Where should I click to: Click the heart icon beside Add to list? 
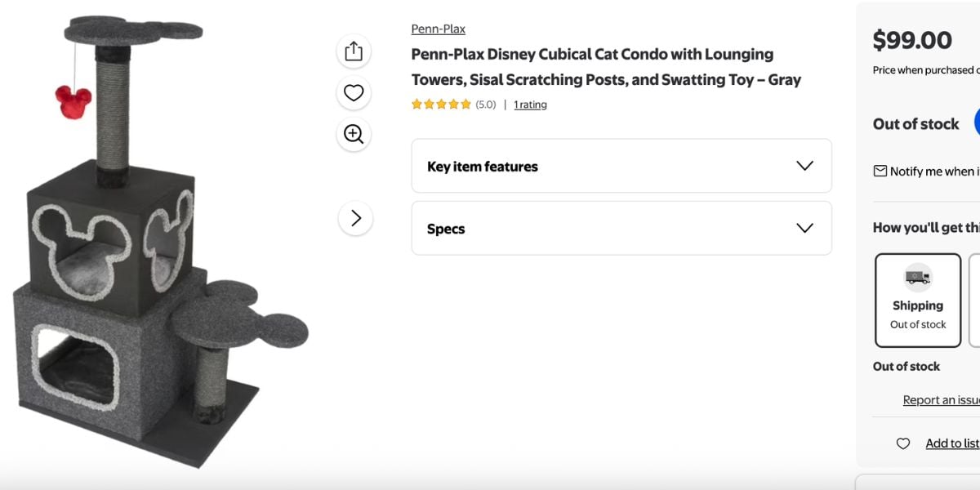click(x=903, y=443)
